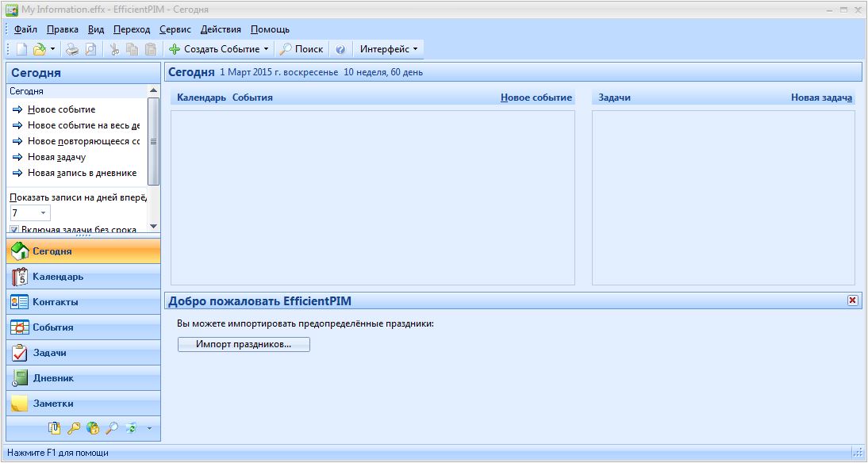This screenshot has width=868, height=463.
Task: Click the EfficientPIM app icon in title bar
Action: [12, 10]
